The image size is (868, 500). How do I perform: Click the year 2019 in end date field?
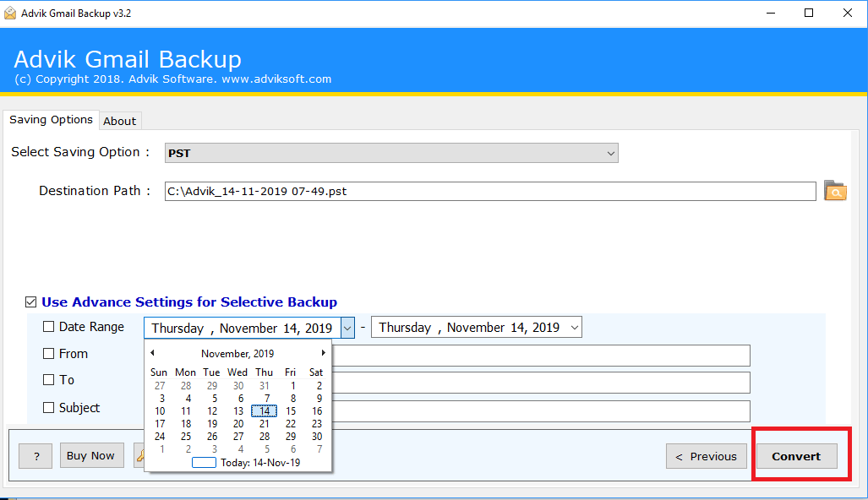click(x=546, y=328)
